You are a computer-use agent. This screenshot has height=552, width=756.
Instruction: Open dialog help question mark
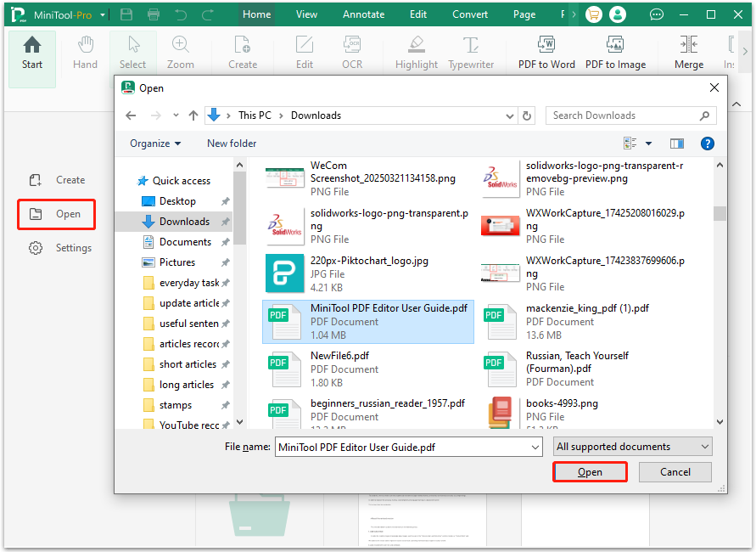pyautogui.click(x=708, y=144)
